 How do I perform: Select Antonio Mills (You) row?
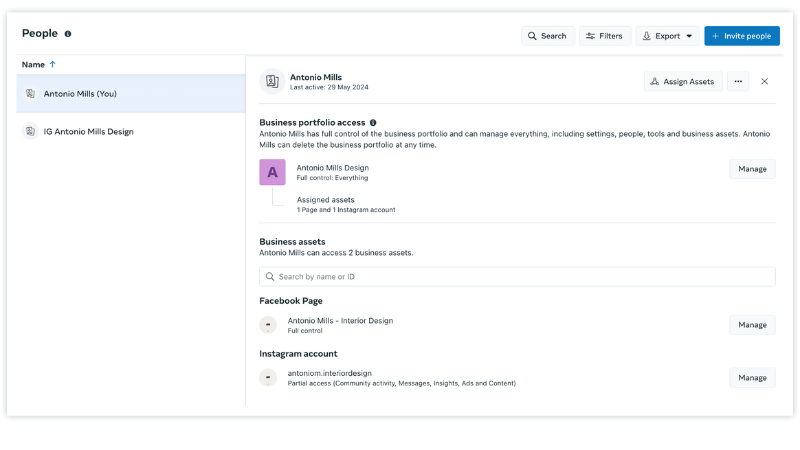[131, 93]
